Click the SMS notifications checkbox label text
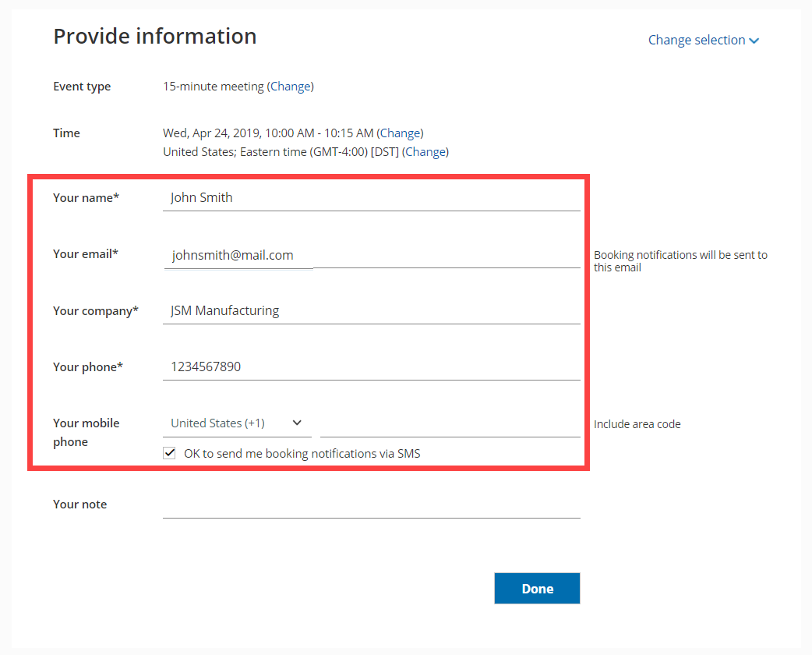812x655 pixels. point(302,454)
